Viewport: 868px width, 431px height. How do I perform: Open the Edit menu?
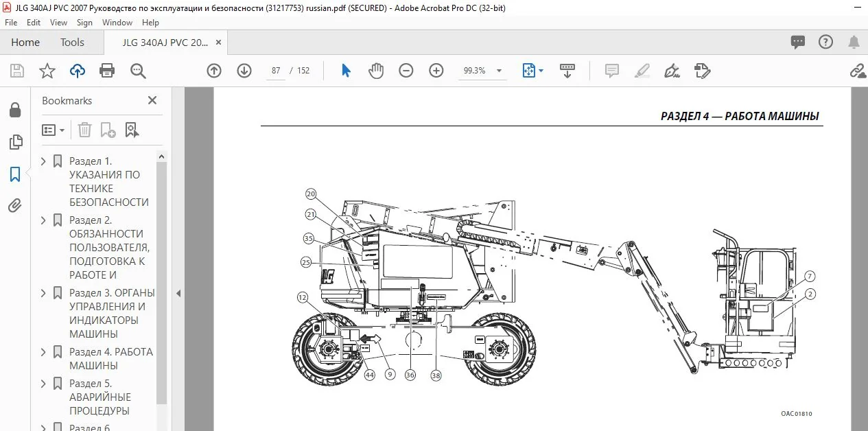coord(34,22)
